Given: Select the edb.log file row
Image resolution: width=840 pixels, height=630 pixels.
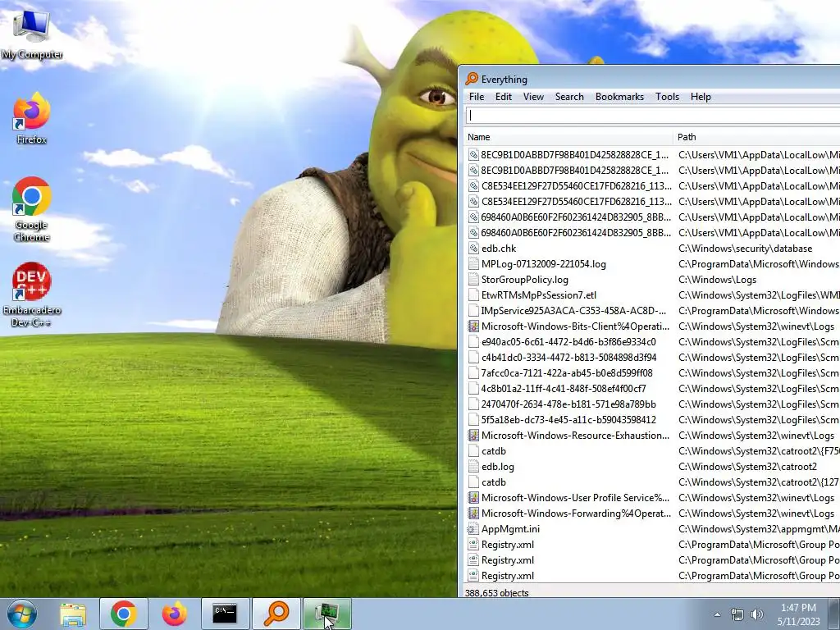Looking at the screenshot, I should point(652,466).
